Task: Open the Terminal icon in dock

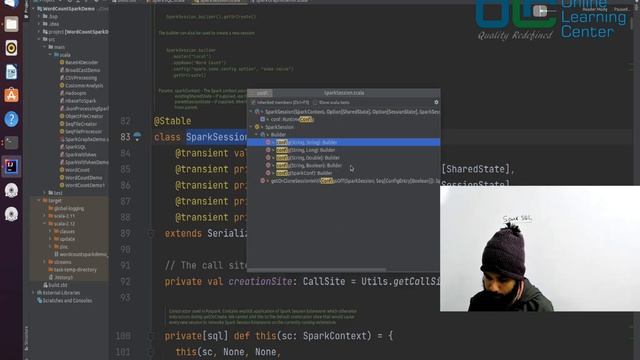Action: pyautogui.click(x=11, y=143)
